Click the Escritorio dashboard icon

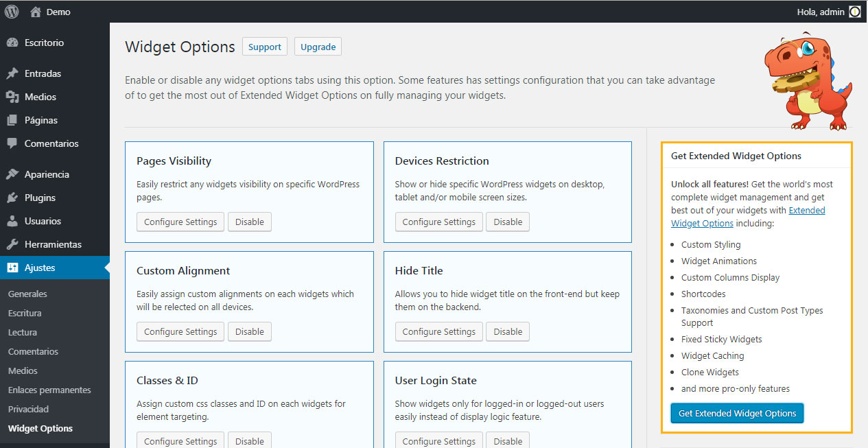[x=12, y=43]
